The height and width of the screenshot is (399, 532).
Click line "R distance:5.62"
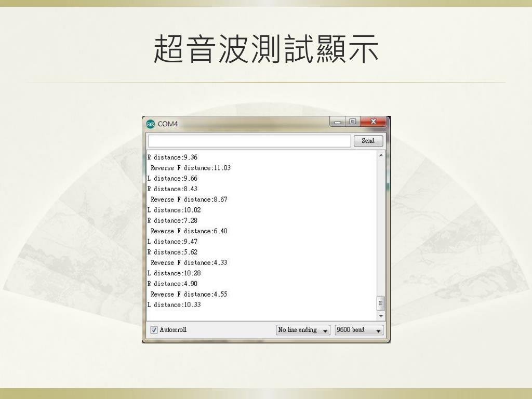coord(172,252)
